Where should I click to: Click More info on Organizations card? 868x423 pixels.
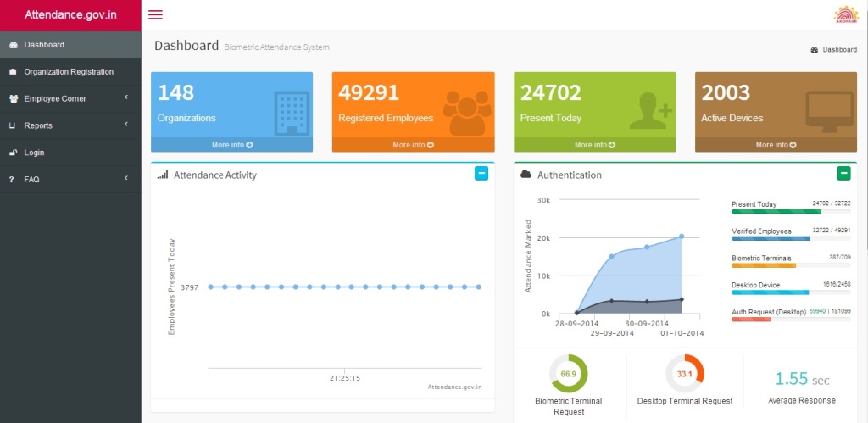pyautogui.click(x=232, y=145)
